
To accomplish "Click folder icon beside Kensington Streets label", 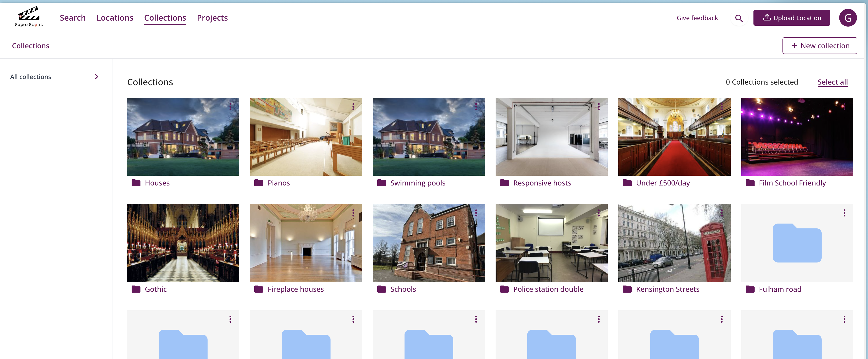I will click(627, 289).
